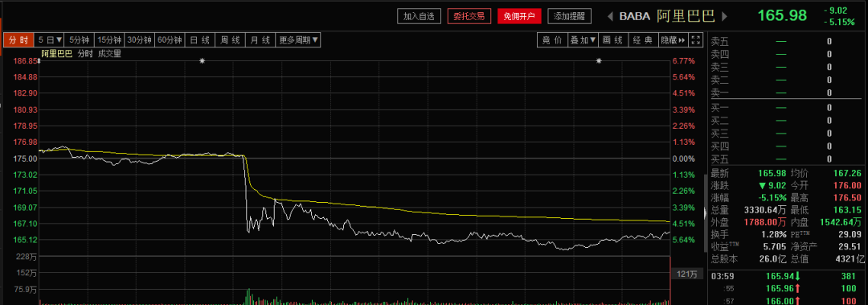
Task: Switch to the 60分钟 chart tab
Action: 169,40
